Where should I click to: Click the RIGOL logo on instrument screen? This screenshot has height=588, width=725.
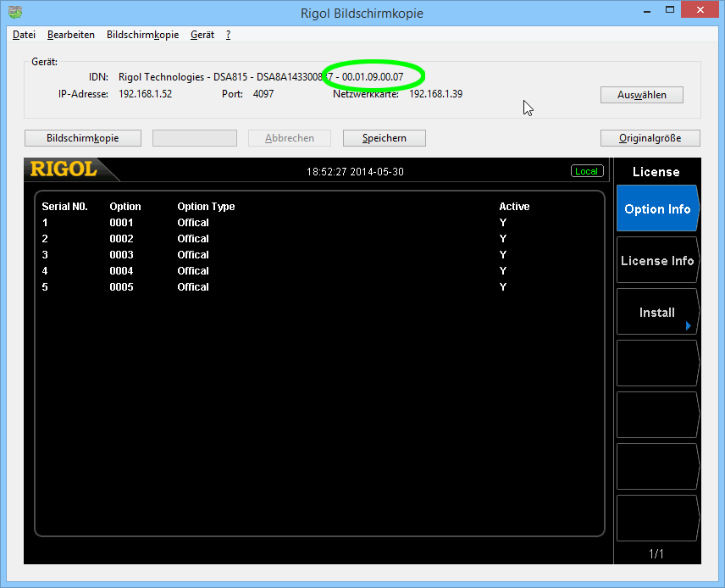coord(64,169)
